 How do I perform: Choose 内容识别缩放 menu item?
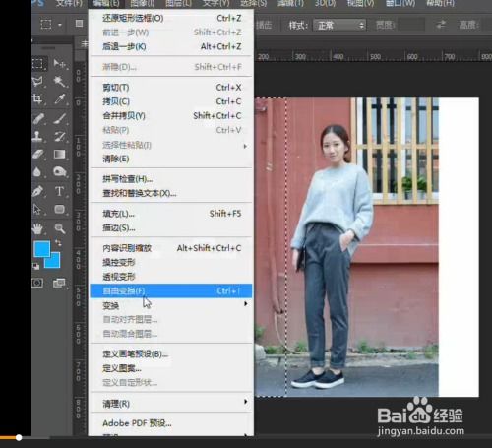click(x=171, y=248)
